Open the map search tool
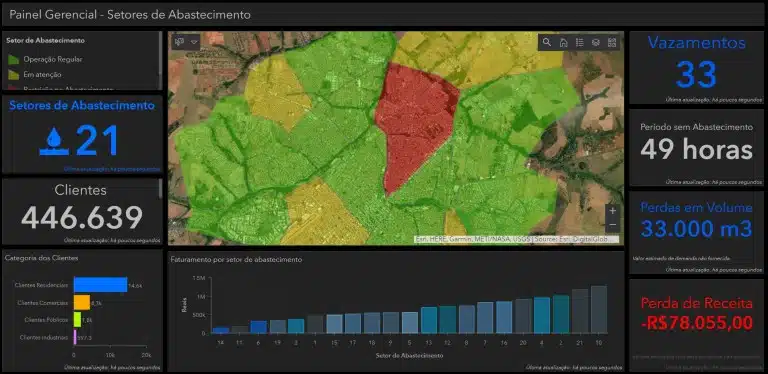Viewport: 768px width, 374px height. 547,43
